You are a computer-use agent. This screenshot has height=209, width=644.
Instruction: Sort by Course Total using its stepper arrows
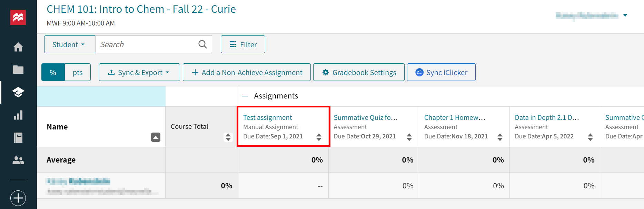pos(228,137)
